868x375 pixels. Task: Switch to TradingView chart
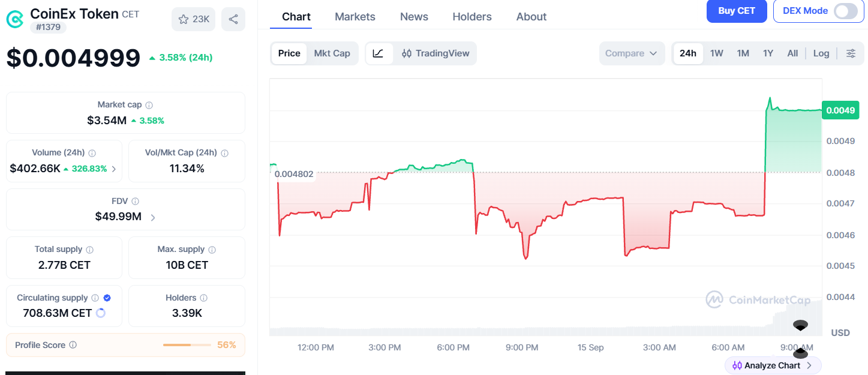pyautogui.click(x=435, y=53)
